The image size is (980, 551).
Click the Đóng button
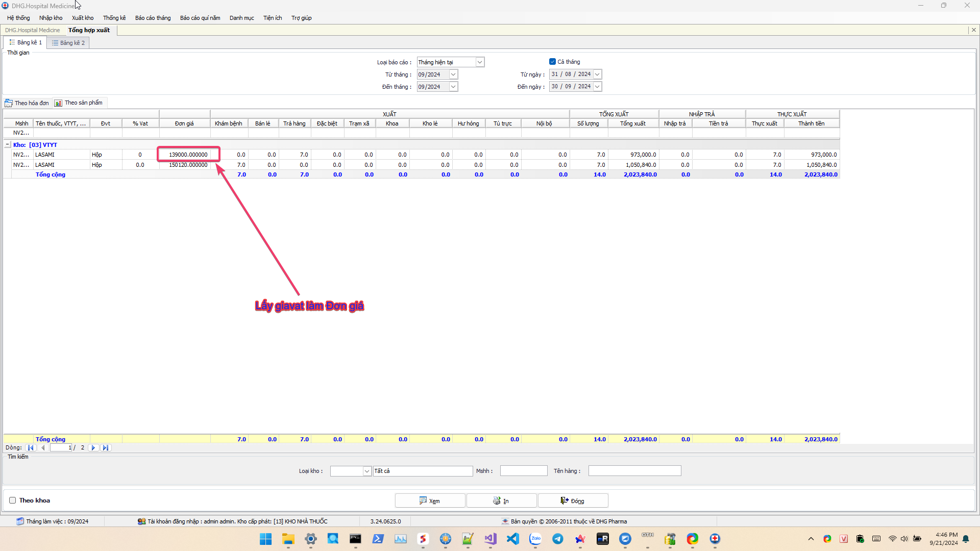[573, 501]
